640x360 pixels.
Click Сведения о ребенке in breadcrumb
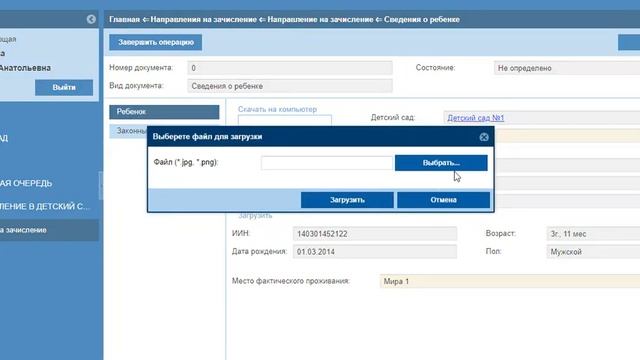pyautogui.click(x=422, y=20)
